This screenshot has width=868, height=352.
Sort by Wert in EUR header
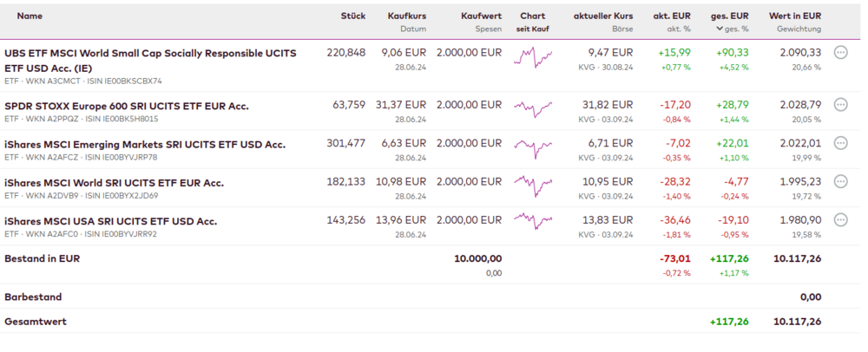794,16
